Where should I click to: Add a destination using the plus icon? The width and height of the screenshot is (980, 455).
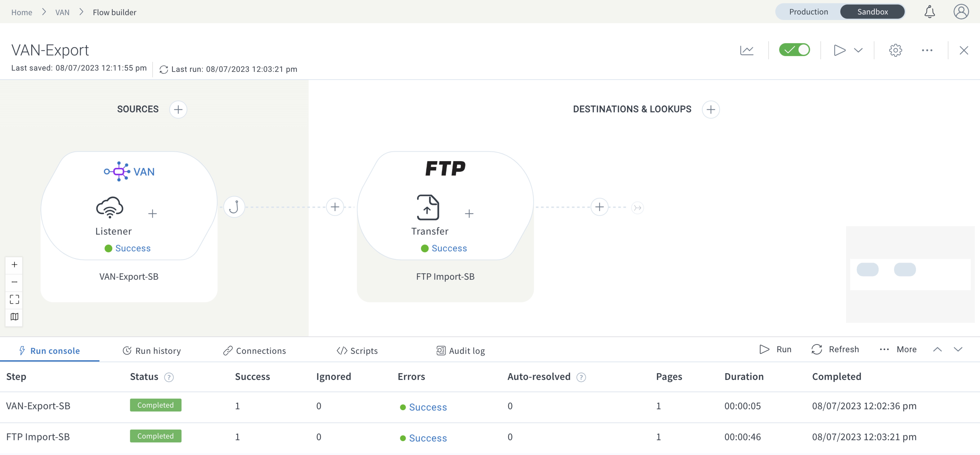[711, 109]
